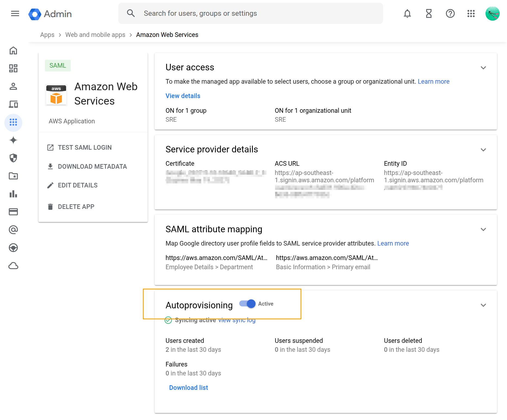Go to Apps breadcrumb

point(47,35)
